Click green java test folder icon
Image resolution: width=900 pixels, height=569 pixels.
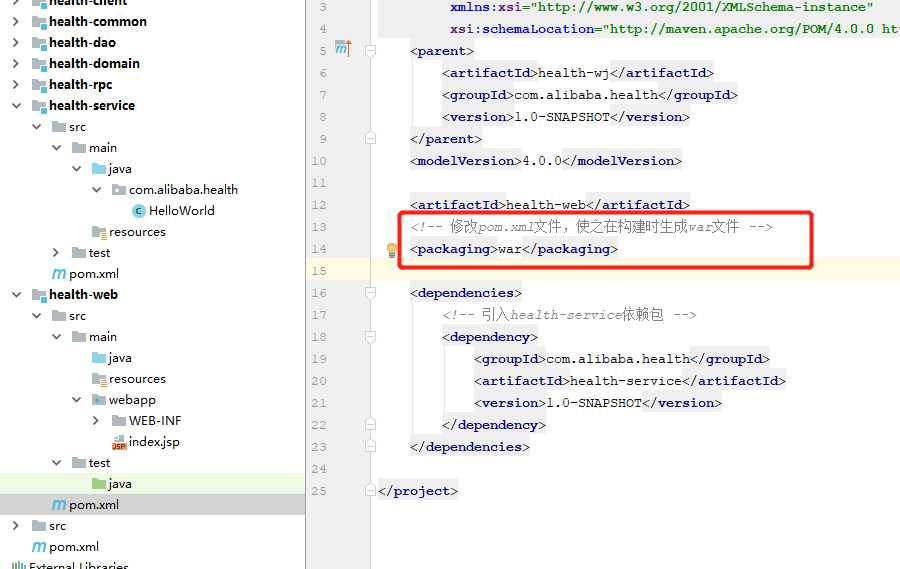[99, 483]
